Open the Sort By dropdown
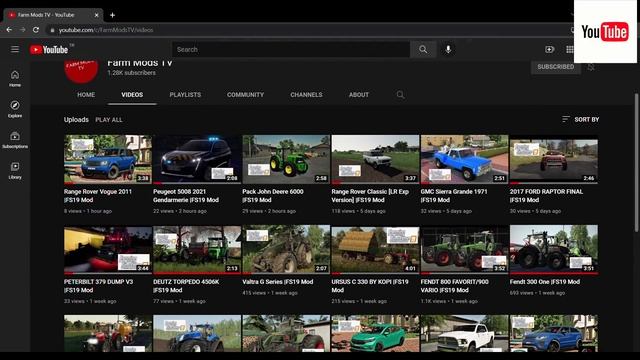This screenshot has height=360, width=640. [x=580, y=119]
